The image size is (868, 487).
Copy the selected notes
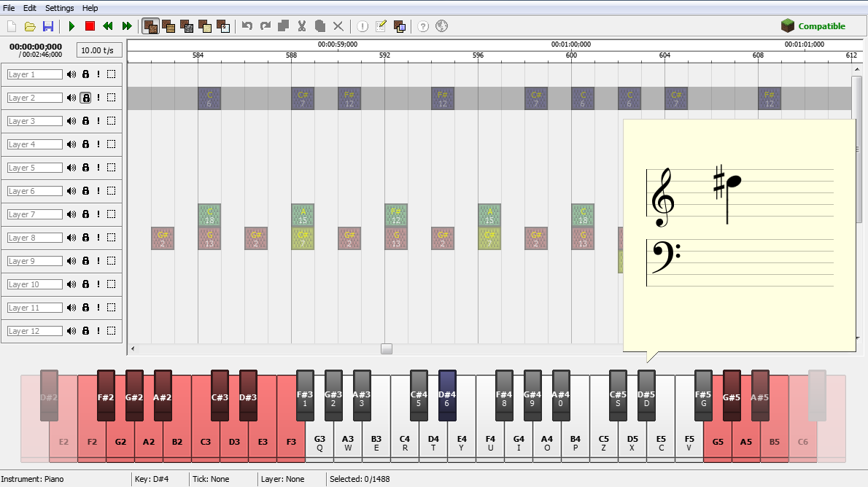(284, 26)
